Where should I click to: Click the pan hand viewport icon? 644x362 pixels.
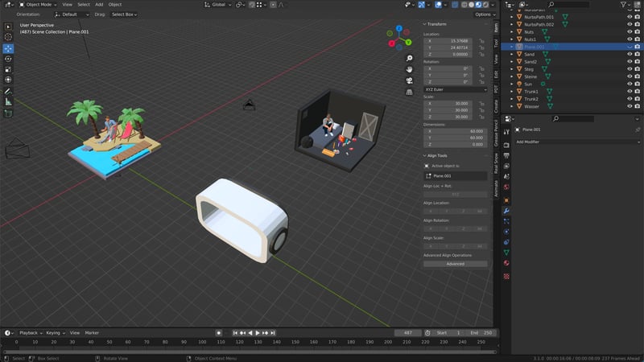[x=410, y=68]
